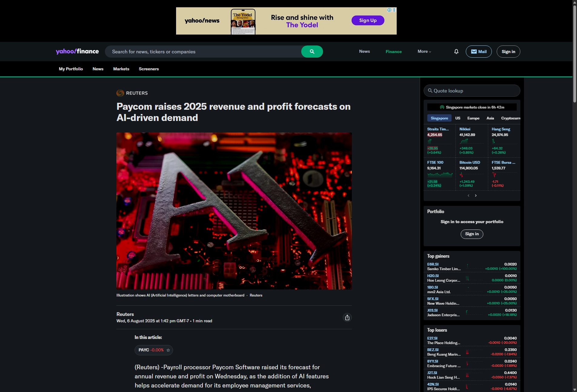Open the News menu in secondary bar
The height and width of the screenshot is (392, 577).
click(x=98, y=69)
